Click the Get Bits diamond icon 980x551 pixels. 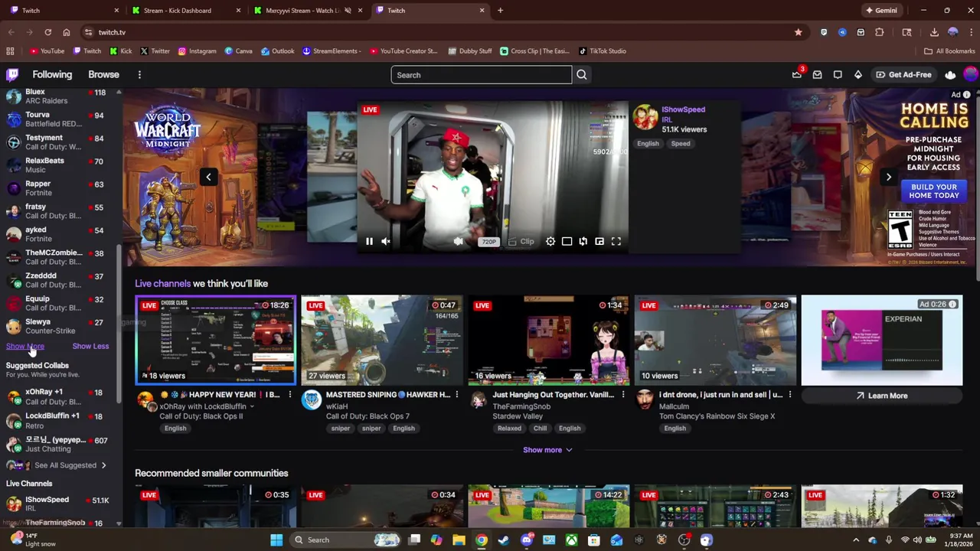click(858, 74)
